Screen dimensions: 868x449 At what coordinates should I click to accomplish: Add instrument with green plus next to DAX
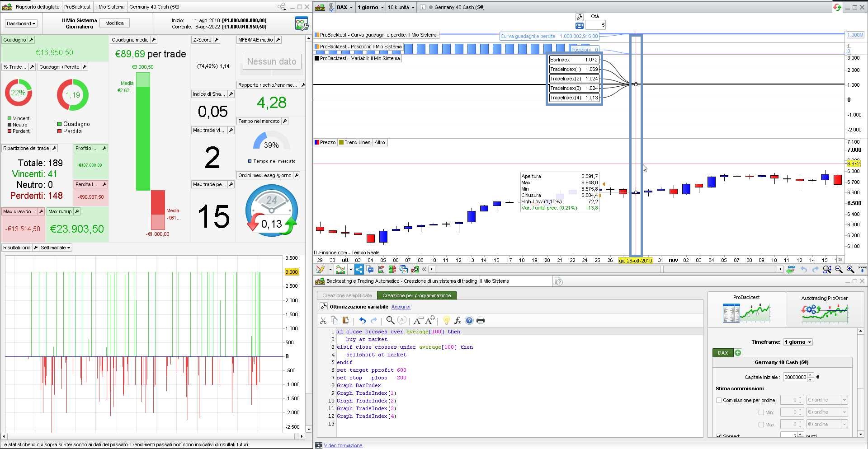coord(738,353)
